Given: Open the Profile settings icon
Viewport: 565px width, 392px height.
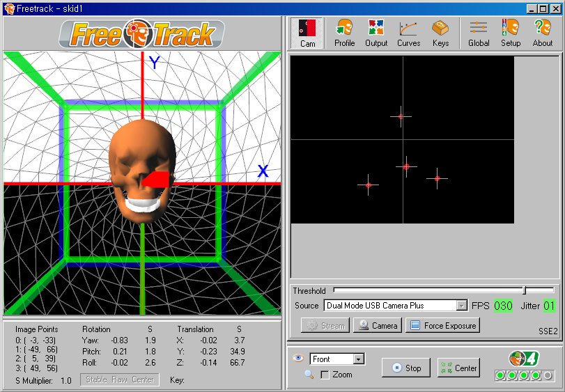Looking at the screenshot, I should click(344, 33).
